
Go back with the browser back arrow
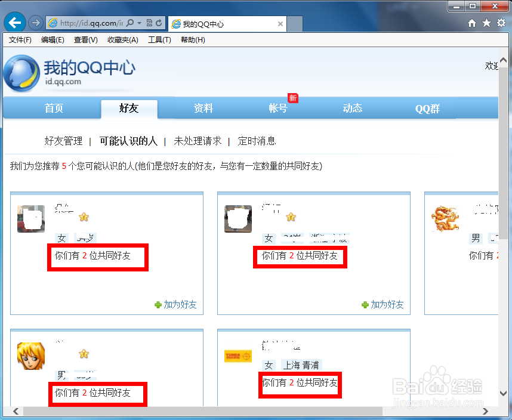(15, 23)
